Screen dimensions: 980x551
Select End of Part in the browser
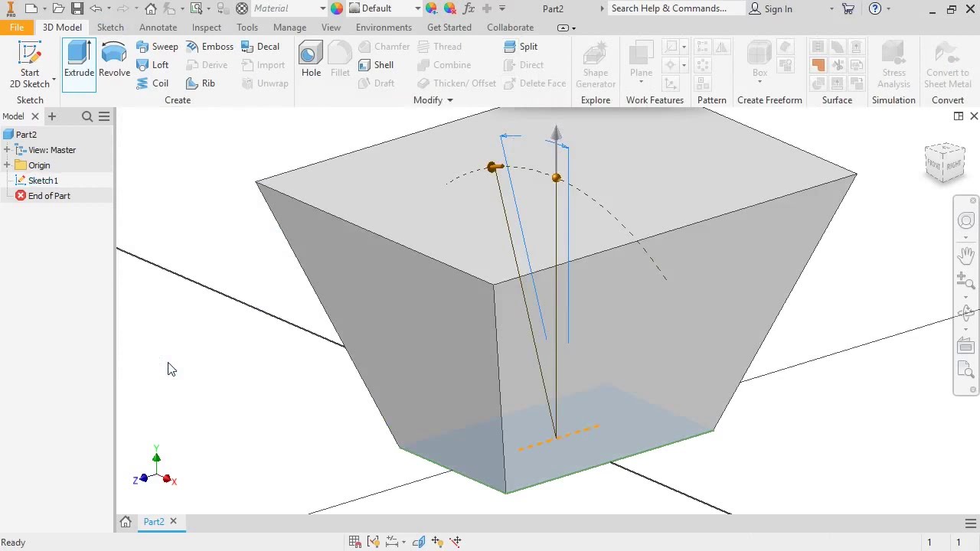(x=49, y=196)
